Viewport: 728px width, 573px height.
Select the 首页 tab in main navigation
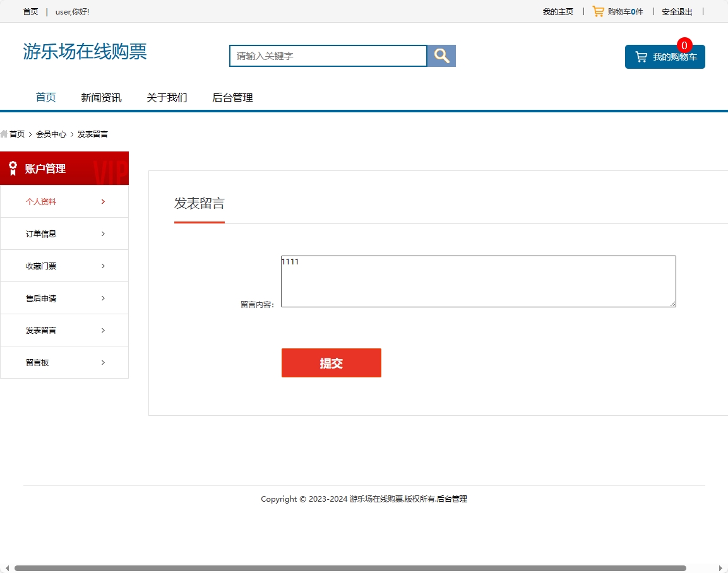(45, 97)
